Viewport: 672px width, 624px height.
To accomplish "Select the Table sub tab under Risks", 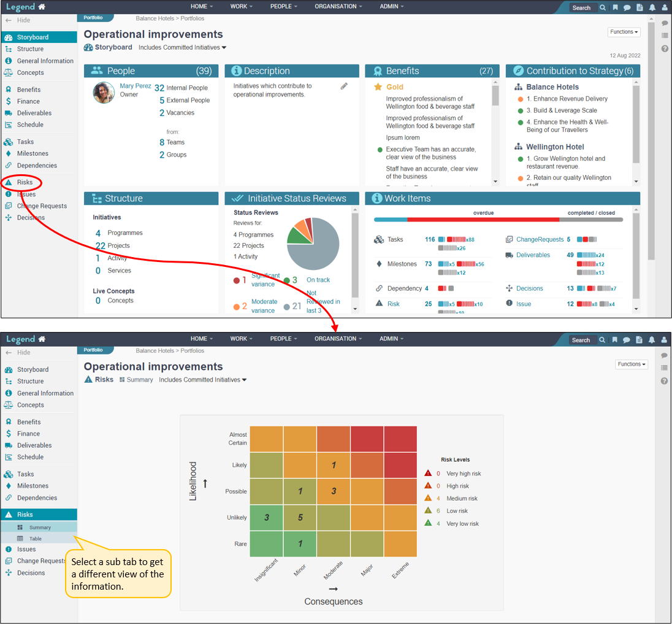I will point(36,539).
